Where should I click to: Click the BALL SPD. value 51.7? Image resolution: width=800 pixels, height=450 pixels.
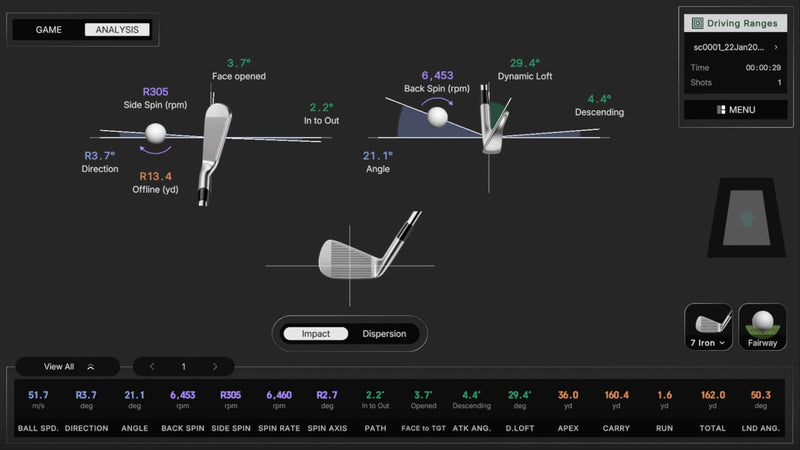point(38,395)
